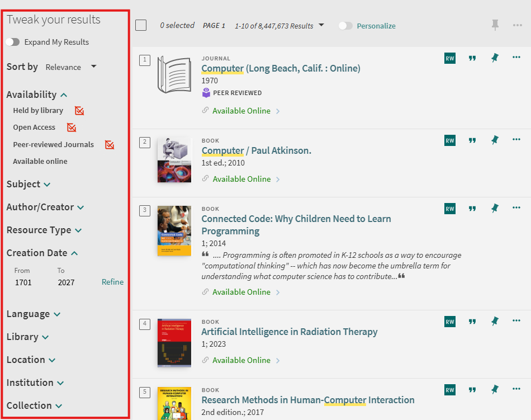Click the Creation Date From year field

(23, 282)
